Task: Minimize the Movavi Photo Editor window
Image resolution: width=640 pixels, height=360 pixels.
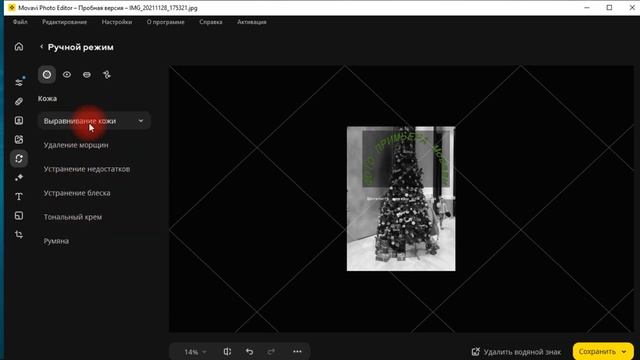Action: coord(587,8)
